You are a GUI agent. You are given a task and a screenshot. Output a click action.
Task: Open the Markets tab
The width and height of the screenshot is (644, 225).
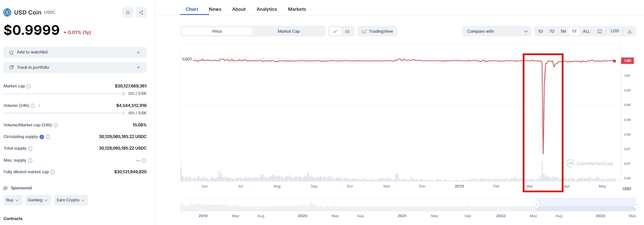pyautogui.click(x=297, y=9)
